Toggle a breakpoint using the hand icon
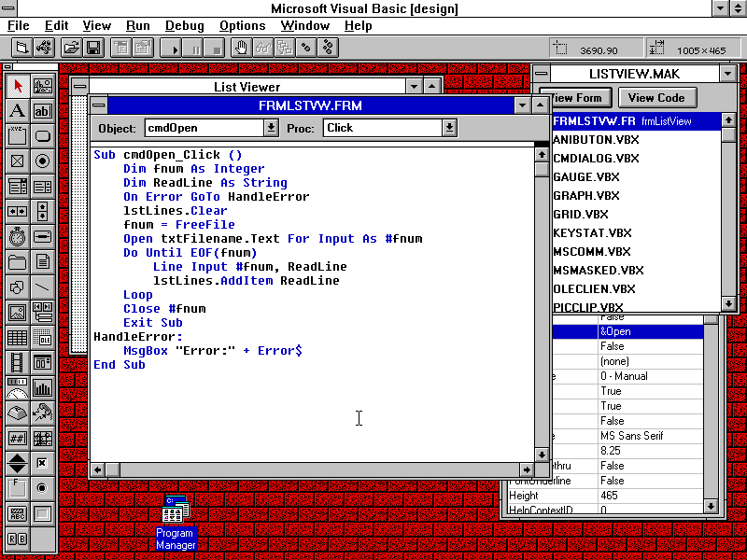This screenshot has width=747, height=560. click(x=242, y=49)
